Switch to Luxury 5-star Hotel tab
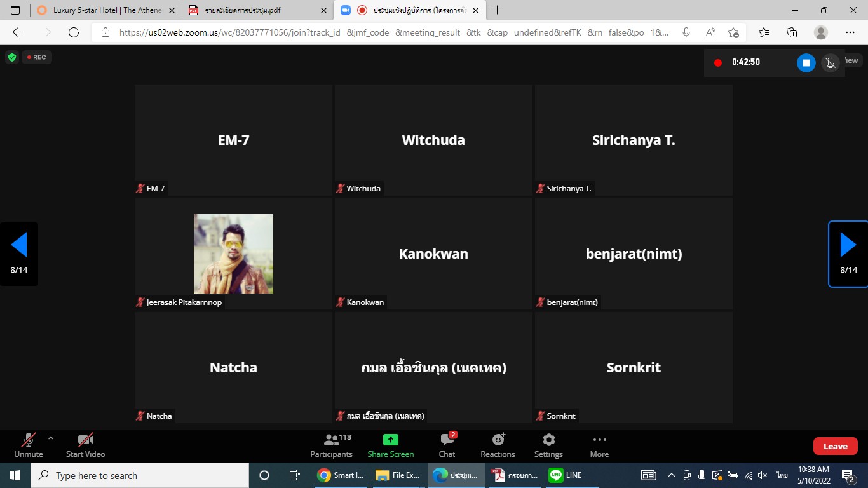868x488 pixels. point(106,10)
